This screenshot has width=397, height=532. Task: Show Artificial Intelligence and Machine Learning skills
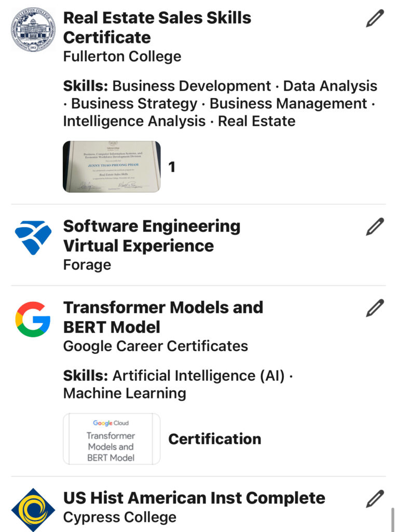click(178, 384)
